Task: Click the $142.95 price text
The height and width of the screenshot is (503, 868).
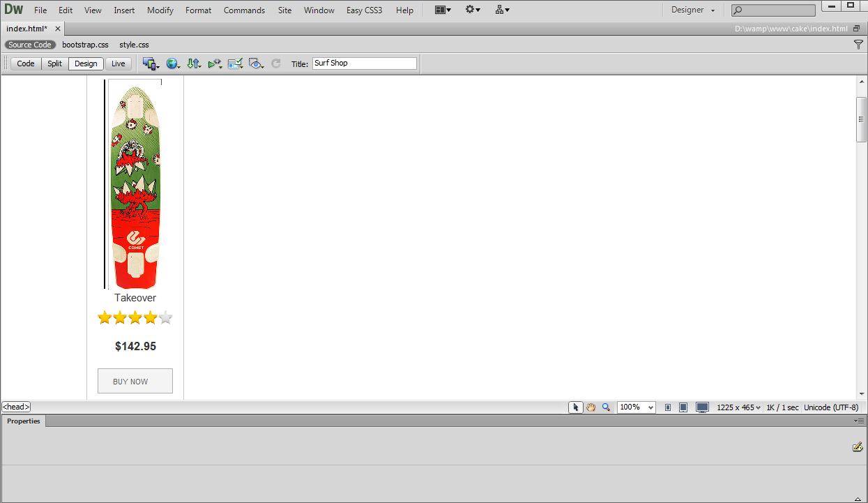Action: [135, 346]
